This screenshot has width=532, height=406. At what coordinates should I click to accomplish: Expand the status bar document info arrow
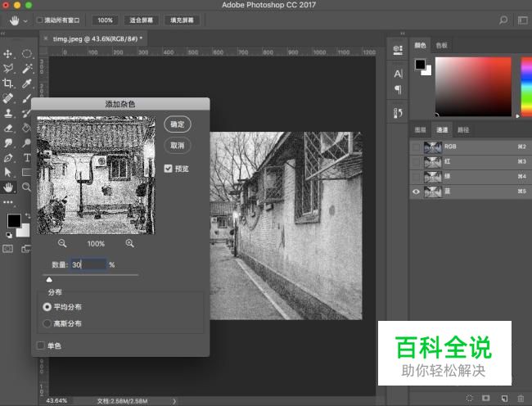(174, 401)
